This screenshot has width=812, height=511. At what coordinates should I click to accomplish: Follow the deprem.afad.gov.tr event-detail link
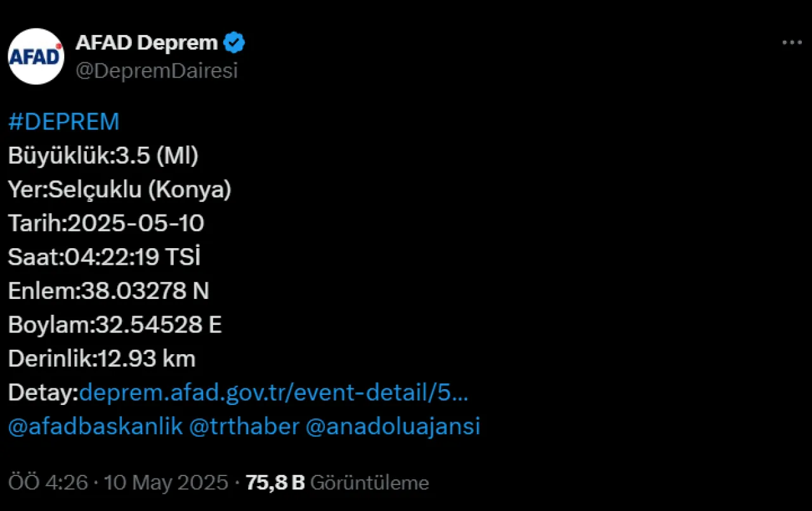point(273,393)
